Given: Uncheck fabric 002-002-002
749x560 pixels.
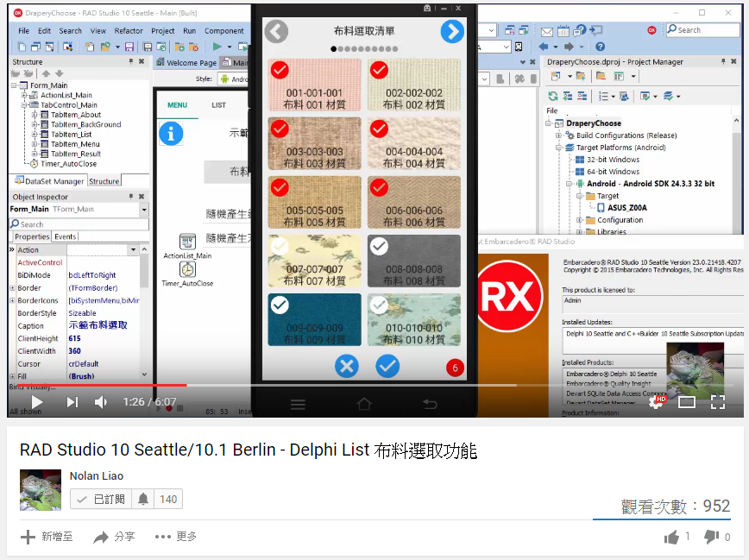Looking at the screenshot, I should (x=379, y=70).
